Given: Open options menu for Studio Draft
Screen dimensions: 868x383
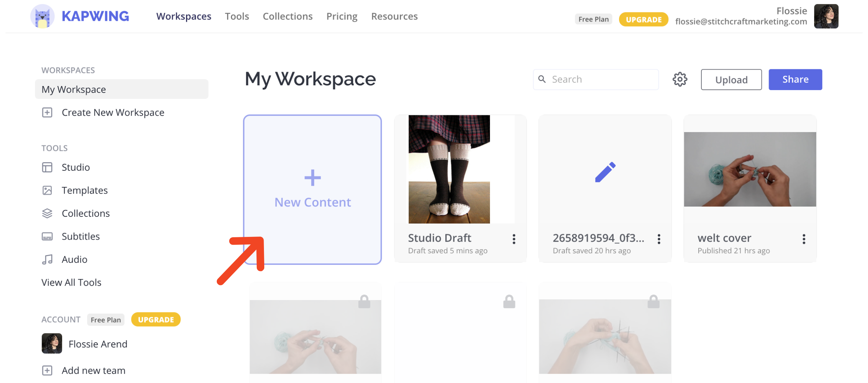Looking at the screenshot, I should click(514, 239).
